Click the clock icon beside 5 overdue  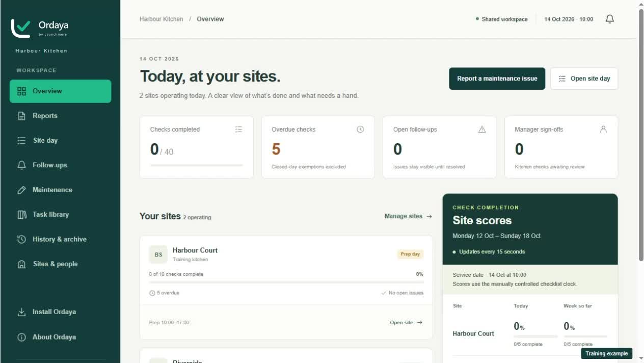tap(152, 293)
